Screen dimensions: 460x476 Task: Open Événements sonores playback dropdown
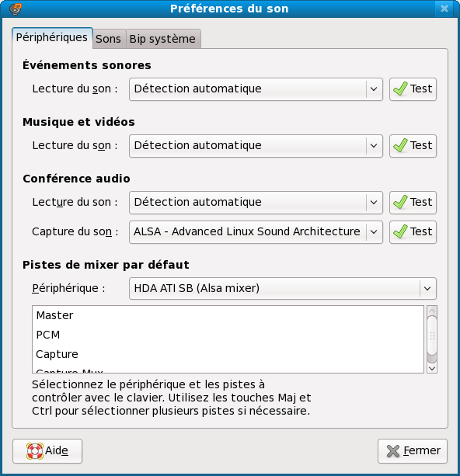(256, 89)
